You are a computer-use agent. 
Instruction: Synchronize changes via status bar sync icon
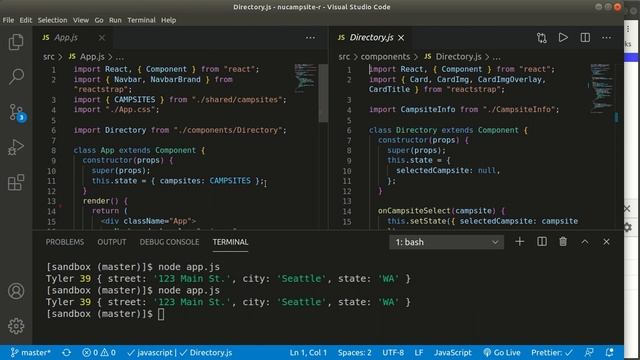[x=67, y=353]
